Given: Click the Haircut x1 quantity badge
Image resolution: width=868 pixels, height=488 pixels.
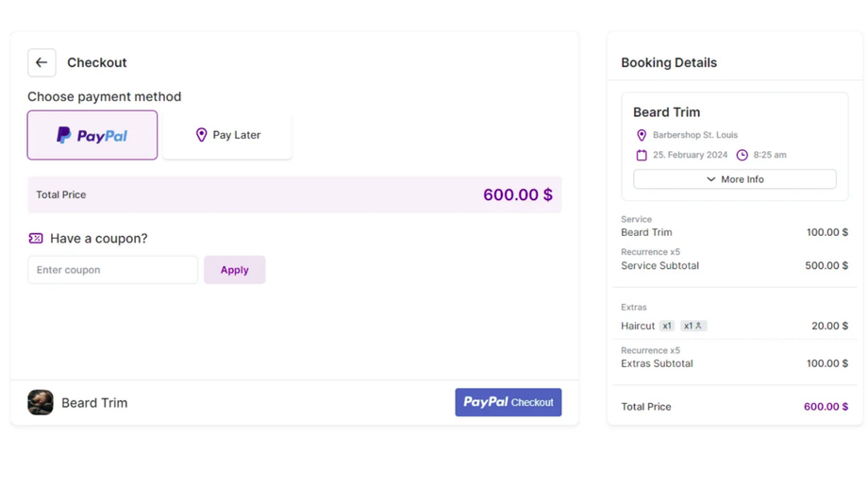Looking at the screenshot, I should (x=667, y=326).
